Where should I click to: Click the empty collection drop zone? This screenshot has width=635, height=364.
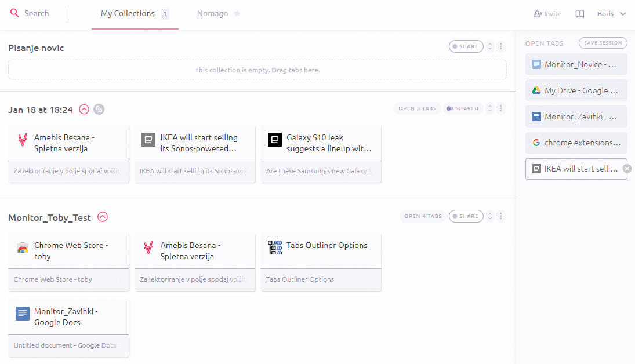point(257,70)
